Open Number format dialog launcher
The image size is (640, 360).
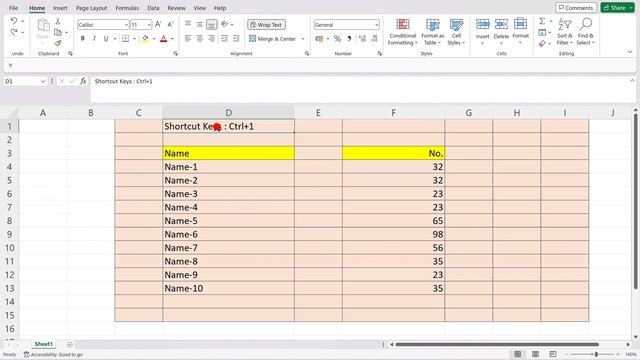pos(380,53)
